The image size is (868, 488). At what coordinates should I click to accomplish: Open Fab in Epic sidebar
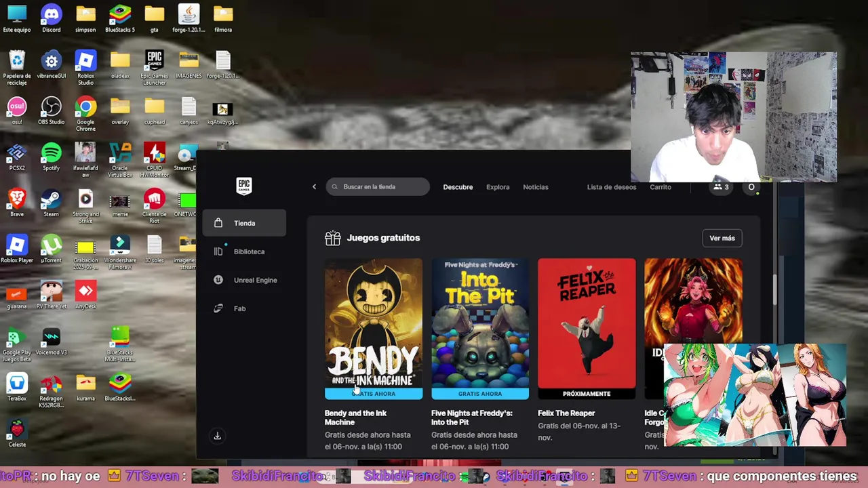244,308
